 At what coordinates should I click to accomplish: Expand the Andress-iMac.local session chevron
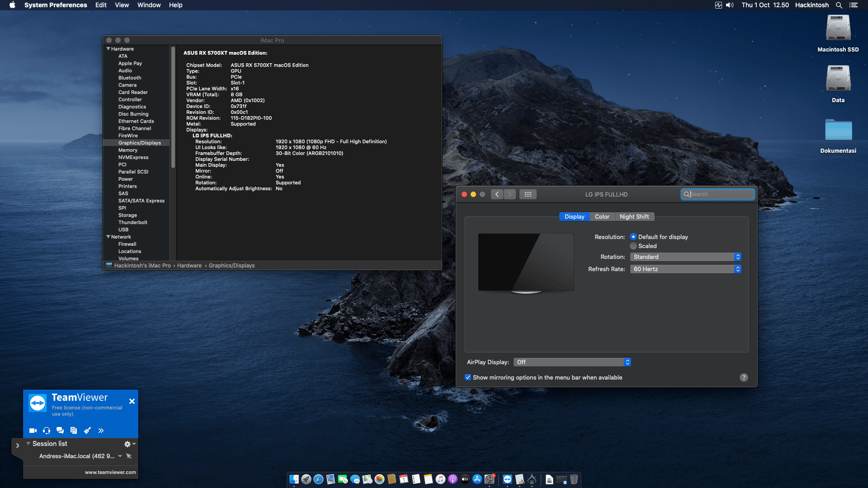(120, 456)
